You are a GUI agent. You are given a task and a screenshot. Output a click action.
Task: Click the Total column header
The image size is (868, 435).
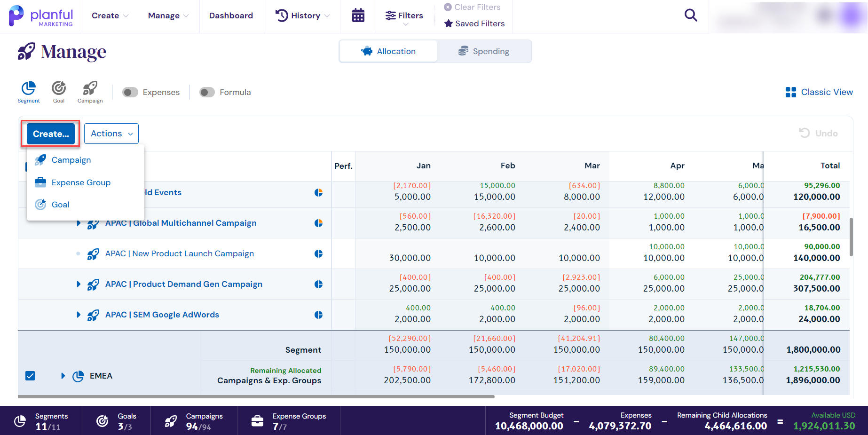point(830,166)
